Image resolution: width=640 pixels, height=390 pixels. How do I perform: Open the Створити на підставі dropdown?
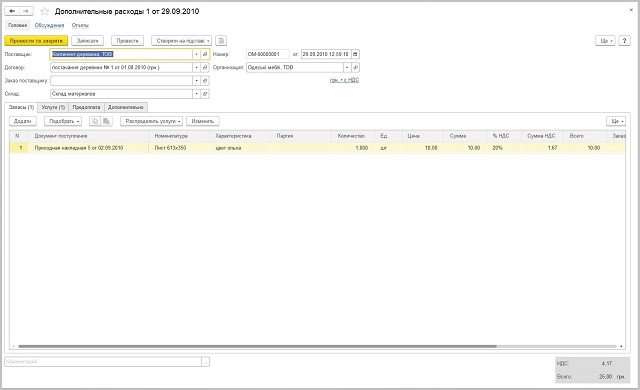coord(181,41)
